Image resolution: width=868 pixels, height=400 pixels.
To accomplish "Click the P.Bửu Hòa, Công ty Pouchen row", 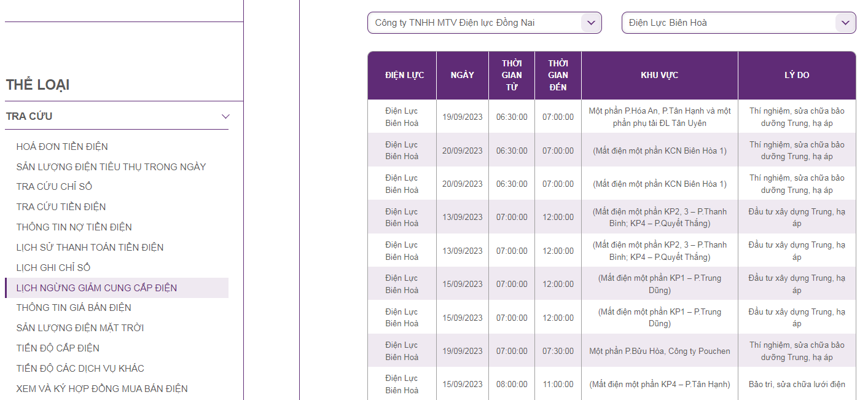I will tap(659, 351).
